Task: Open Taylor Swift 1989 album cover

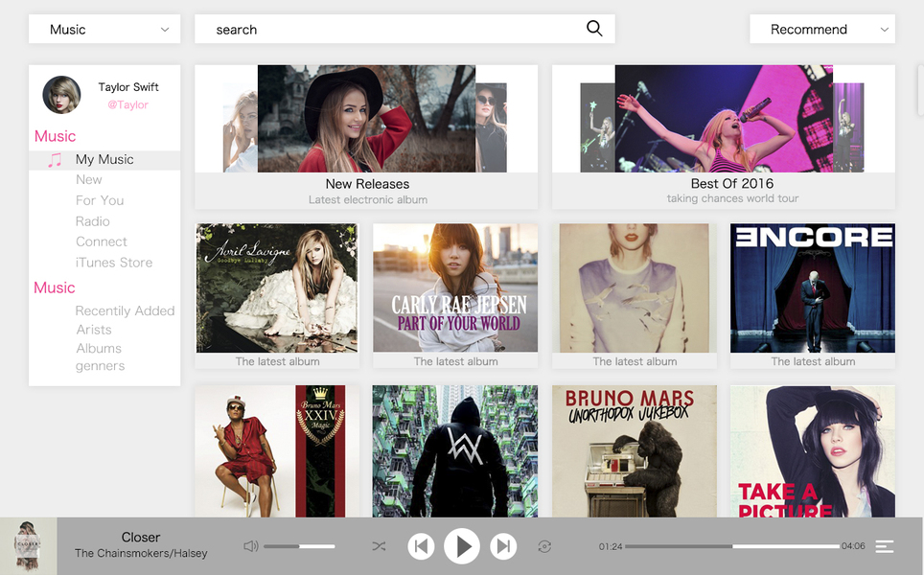Action: (x=635, y=287)
